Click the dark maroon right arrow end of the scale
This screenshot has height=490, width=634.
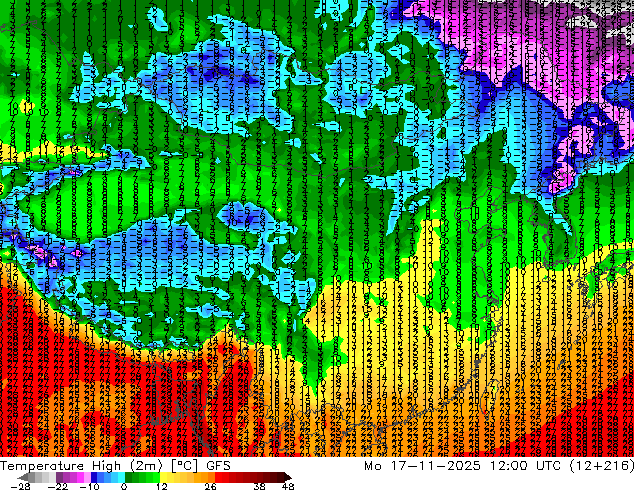point(287,478)
